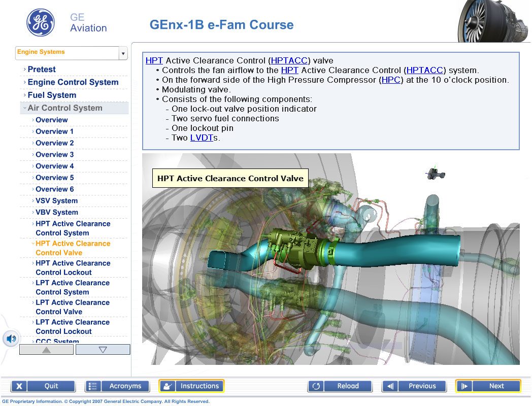
Task: Open the Overview 6 lesson
Action: [55, 189]
